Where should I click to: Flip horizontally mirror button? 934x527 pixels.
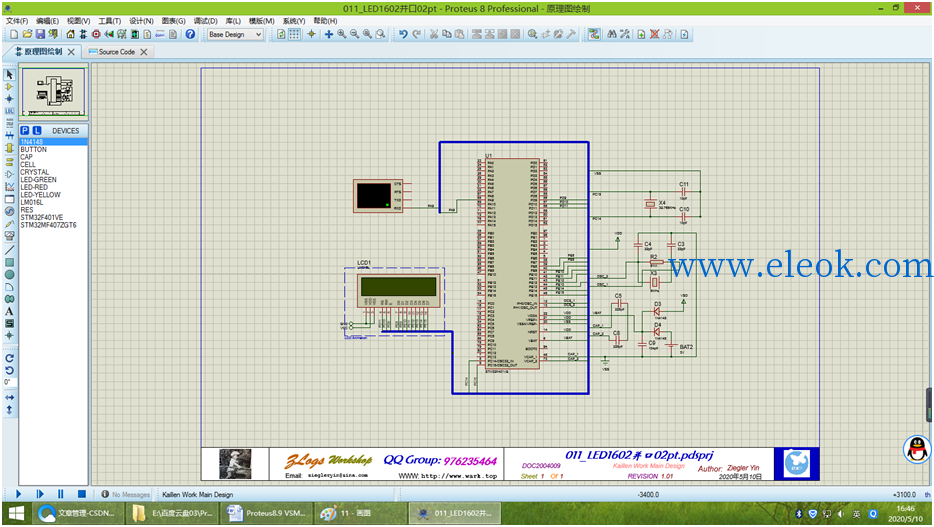9,397
